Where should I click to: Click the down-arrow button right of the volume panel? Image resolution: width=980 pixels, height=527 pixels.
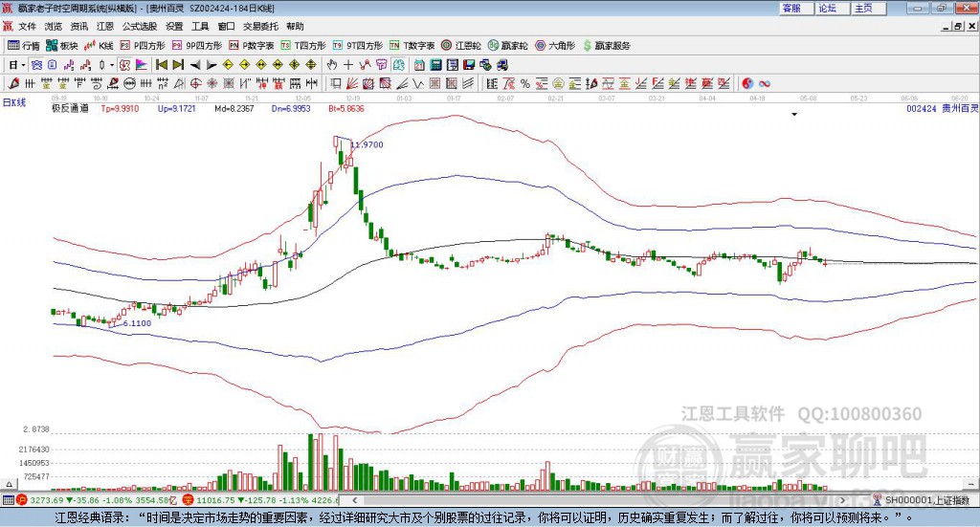pyautogui.click(x=971, y=485)
